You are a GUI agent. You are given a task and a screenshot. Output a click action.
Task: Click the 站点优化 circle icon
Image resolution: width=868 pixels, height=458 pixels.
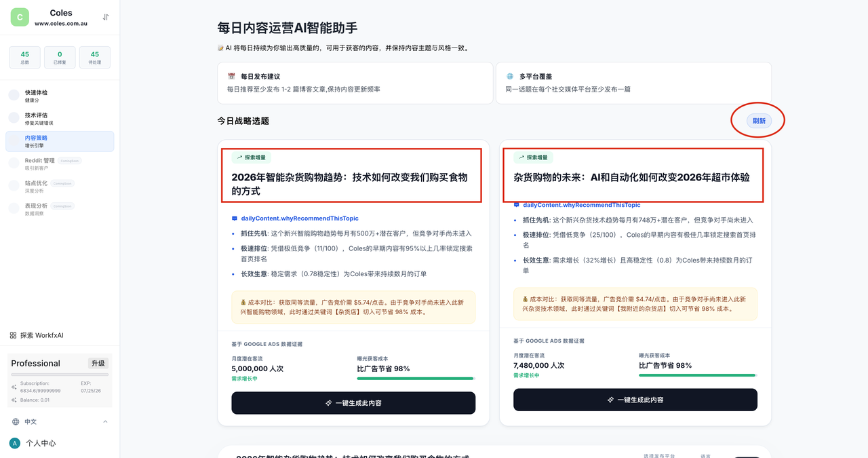coord(14,186)
